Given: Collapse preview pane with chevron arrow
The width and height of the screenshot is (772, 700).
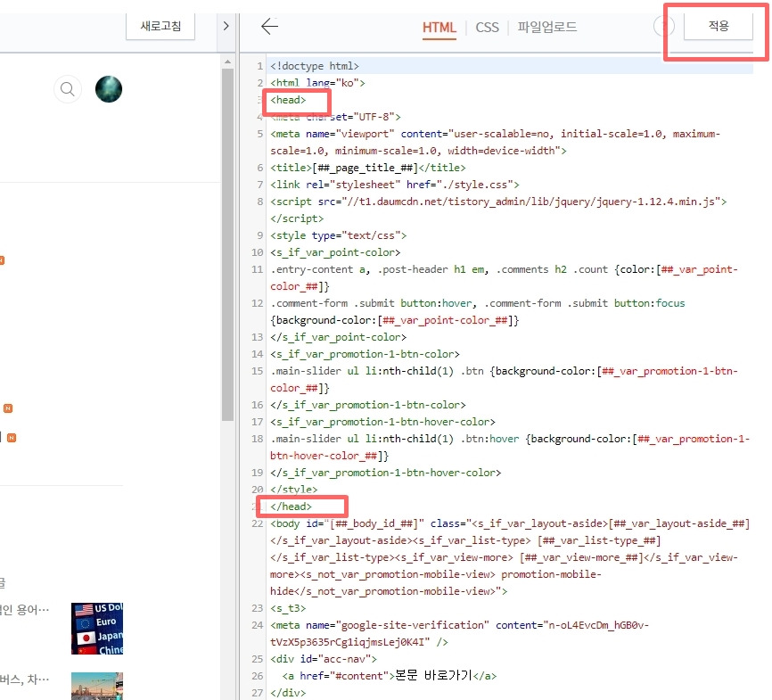Looking at the screenshot, I should 226,26.
